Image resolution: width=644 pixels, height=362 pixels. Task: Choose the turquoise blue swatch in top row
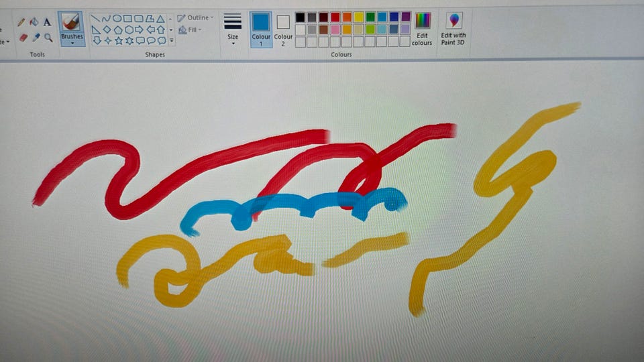click(382, 17)
